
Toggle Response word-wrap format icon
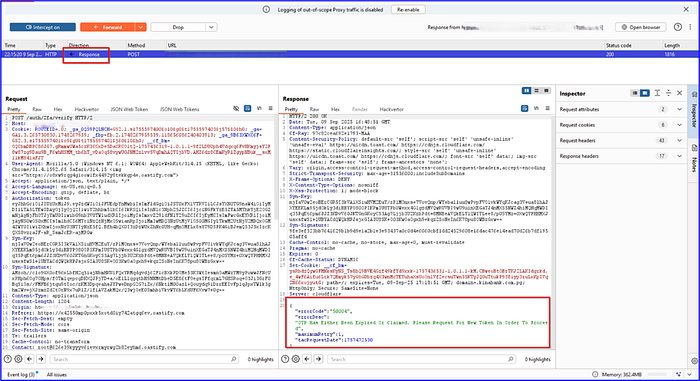[x=525, y=109]
